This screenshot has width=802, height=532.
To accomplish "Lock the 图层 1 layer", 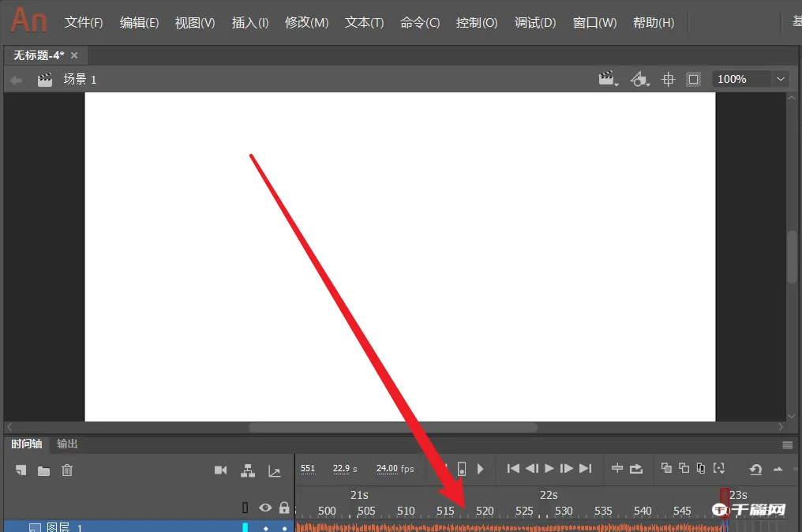I will pos(286,528).
